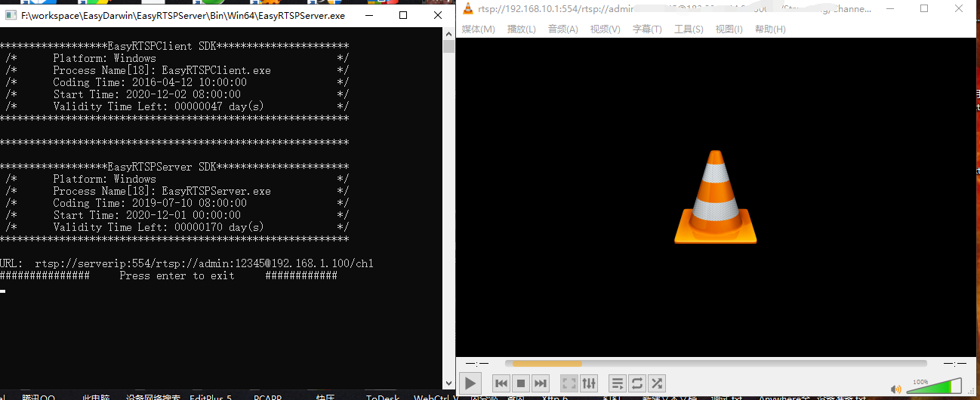Screen dimensions: 980x400
Task: Click the URL line with rtsp://serverip:554
Action: tap(186, 263)
